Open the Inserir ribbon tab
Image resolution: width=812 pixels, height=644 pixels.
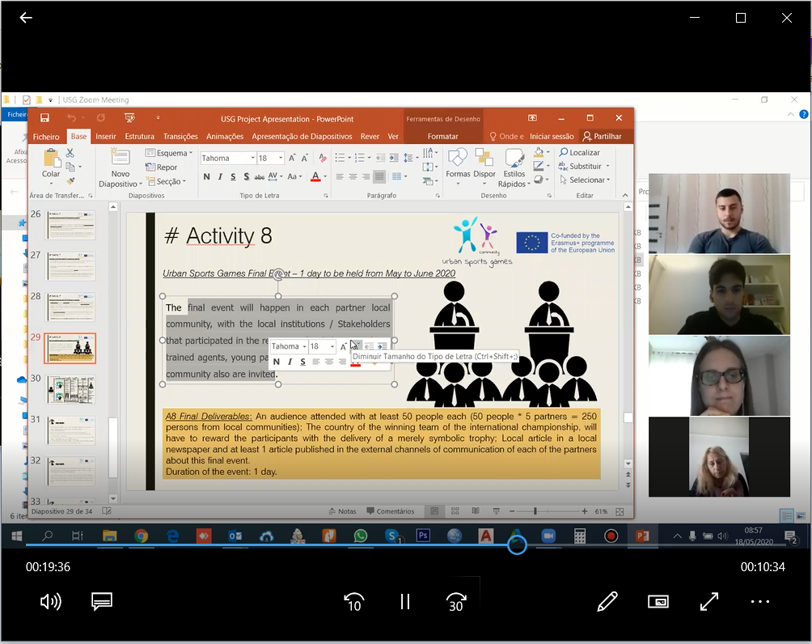pos(106,137)
